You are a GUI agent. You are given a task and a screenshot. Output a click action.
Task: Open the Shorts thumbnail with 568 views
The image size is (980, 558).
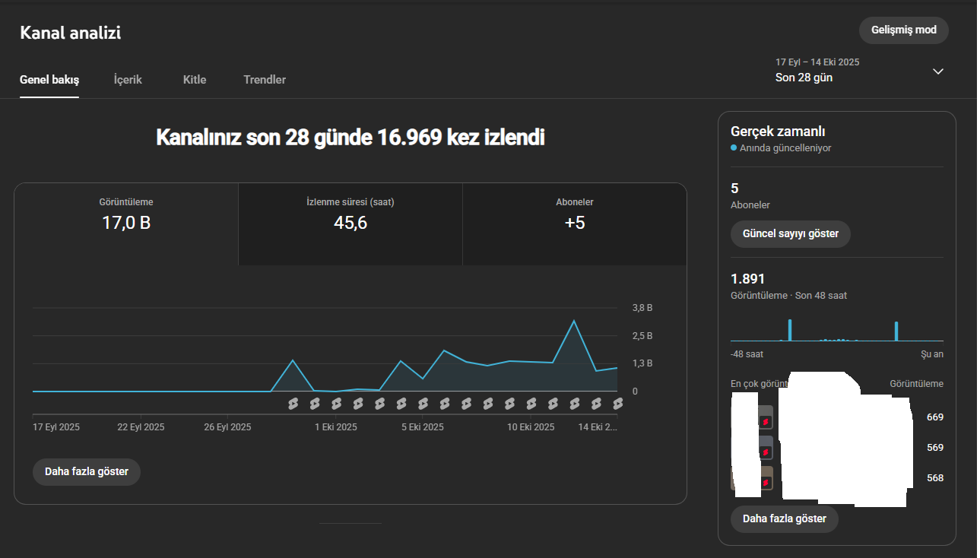point(765,478)
